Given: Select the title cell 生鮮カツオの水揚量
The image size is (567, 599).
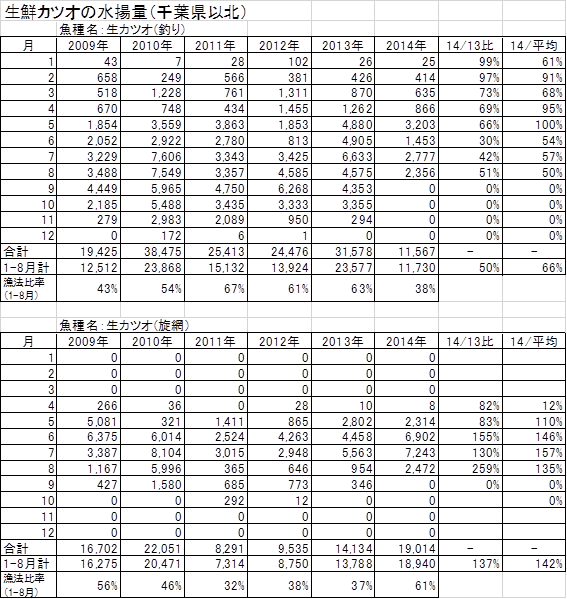Looking at the screenshot, I should click(125, 11).
